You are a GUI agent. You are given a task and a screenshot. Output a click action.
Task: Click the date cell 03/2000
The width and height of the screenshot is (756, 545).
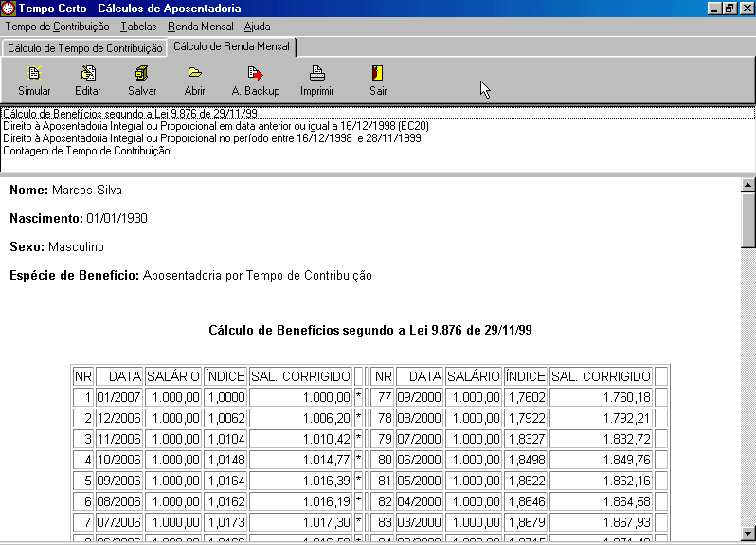click(420, 522)
